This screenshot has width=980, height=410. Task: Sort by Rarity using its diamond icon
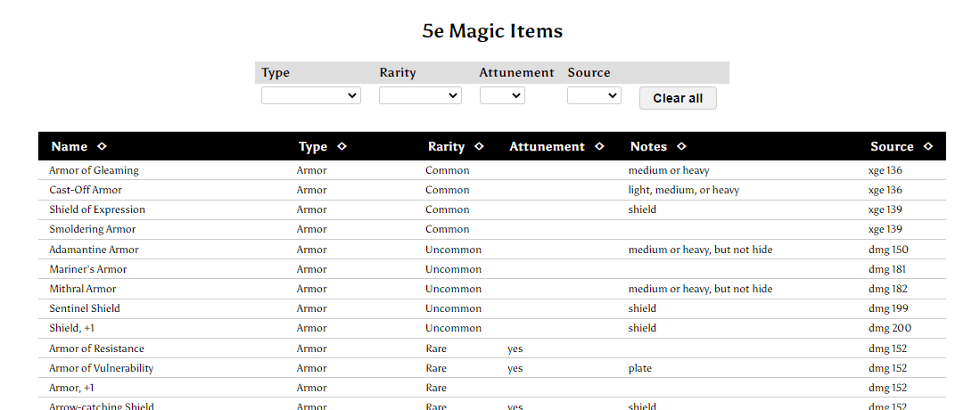point(480,146)
